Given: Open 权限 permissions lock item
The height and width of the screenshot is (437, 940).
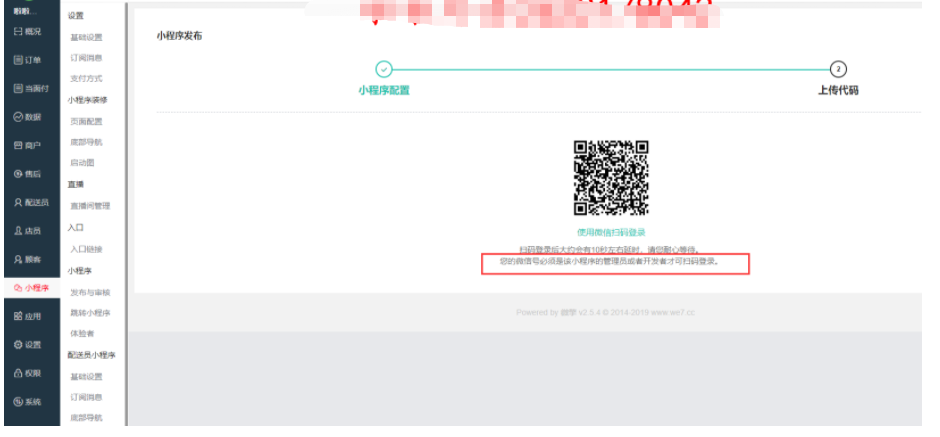Looking at the screenshot, I should click(x=28, y=373).
